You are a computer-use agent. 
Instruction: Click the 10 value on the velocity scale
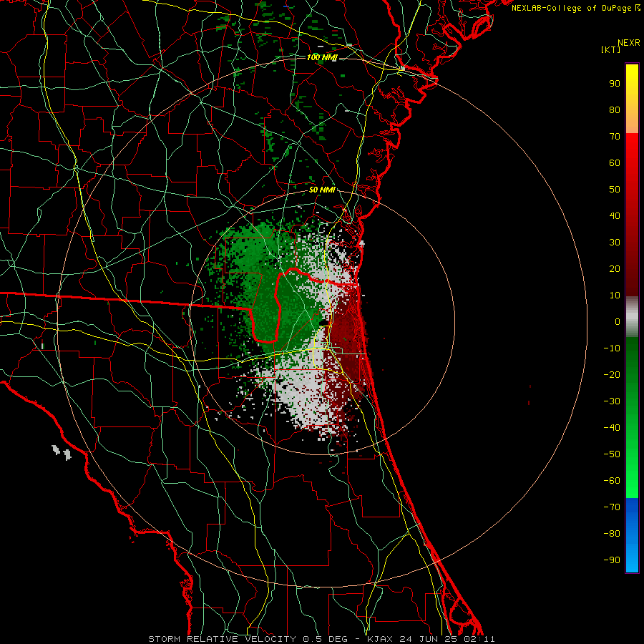[x=615, y=296]
